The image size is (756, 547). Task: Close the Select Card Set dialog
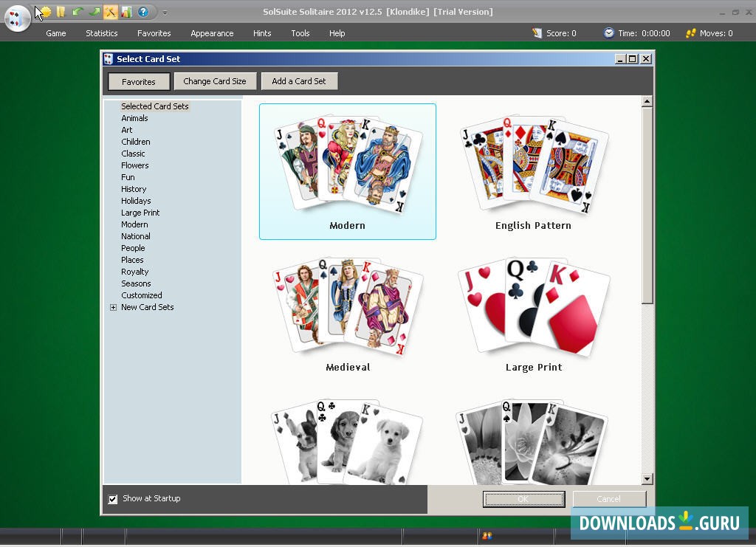646,59
